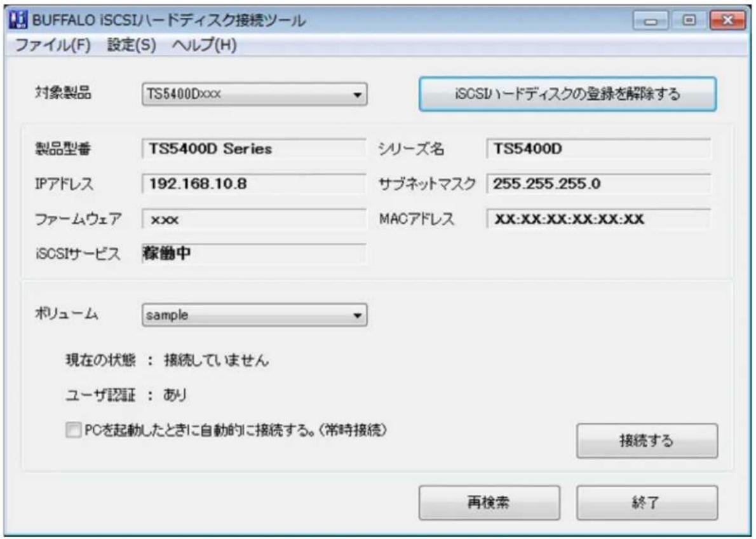Screen dimensions: 756x539
Task: Click the ファームウェア field showing xxx
Action: click(x=254, y=219)
